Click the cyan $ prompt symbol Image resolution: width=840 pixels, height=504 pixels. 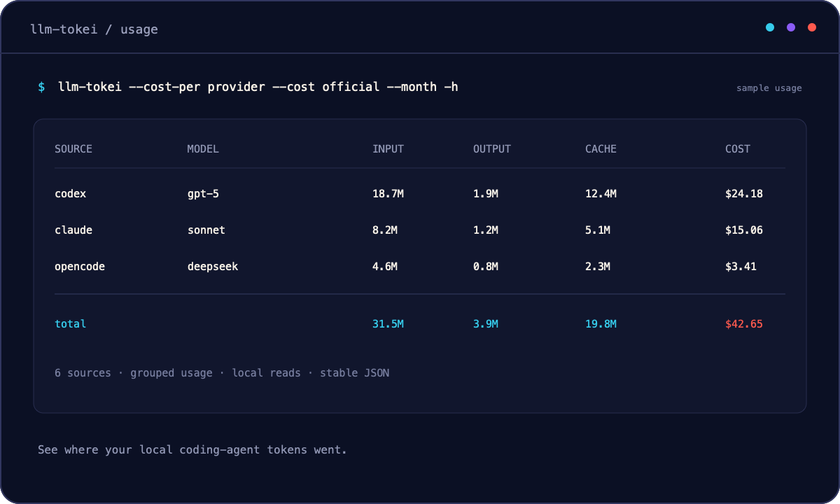tap(41, 87)
